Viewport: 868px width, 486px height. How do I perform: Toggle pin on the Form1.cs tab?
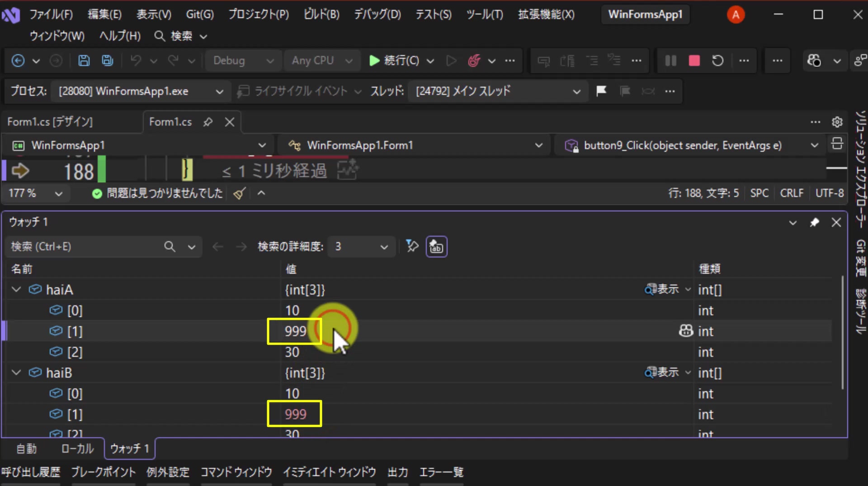[x=208, y=122]
